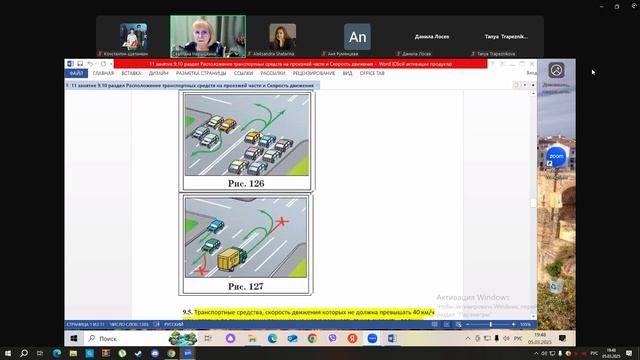Open the ВСТАВКА ribbon tab

131,73
